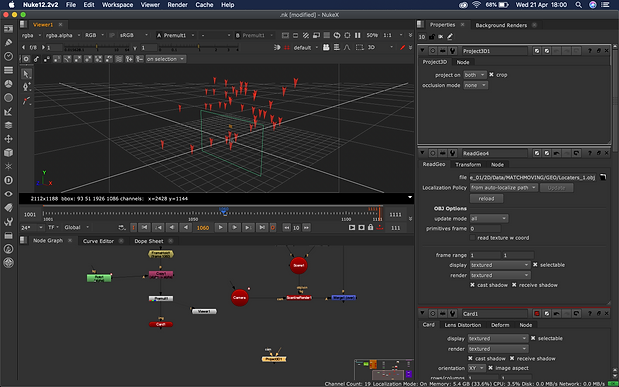Float the Project3D1 properties panel
The height and width of the screenshot is (387, 619).
pyautogui.click(x=598, y=51)
